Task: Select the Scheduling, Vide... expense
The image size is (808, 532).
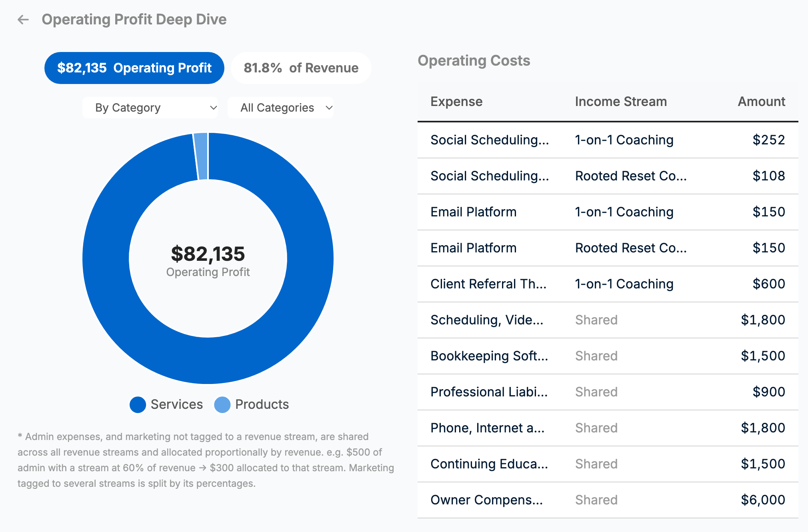Action: point(487,320)
